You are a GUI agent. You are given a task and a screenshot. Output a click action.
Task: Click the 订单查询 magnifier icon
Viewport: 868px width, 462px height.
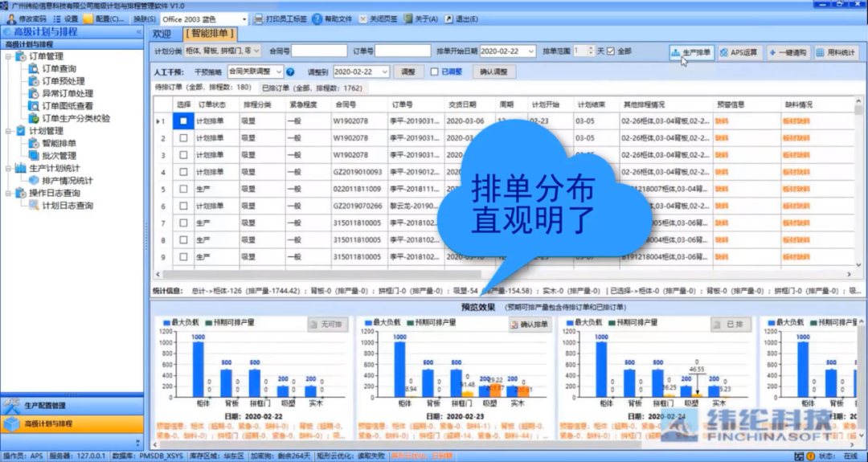[x=34, y=68]
